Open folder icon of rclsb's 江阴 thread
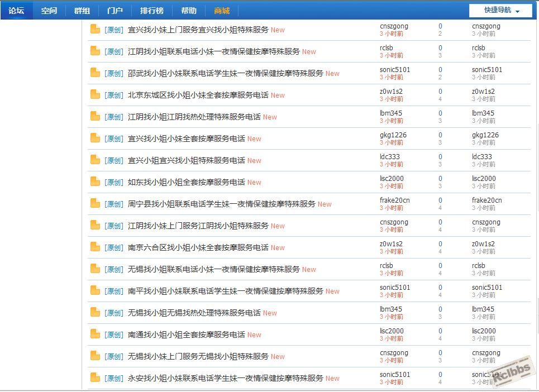 [x=95, y=51]
